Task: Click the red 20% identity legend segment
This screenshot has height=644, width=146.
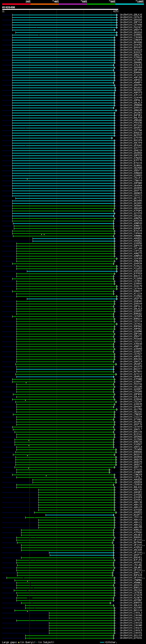Action: 16,4
